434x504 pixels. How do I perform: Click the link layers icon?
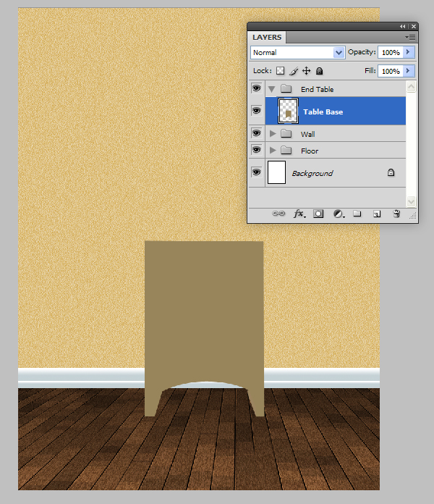pos(278,214)
